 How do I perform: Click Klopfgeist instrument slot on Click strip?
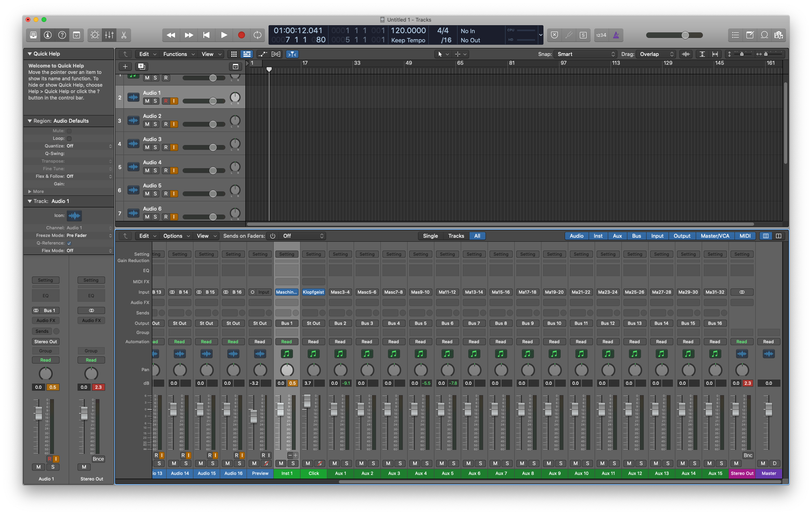pos(313,292)
